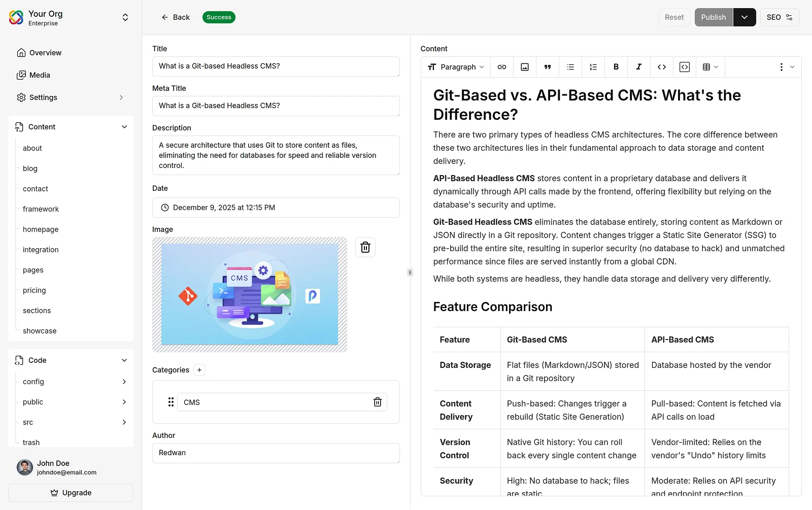812x510 pixels.
Task: Open the editor overflow menu
Action: pyautogui.click(x=781, y=66)
